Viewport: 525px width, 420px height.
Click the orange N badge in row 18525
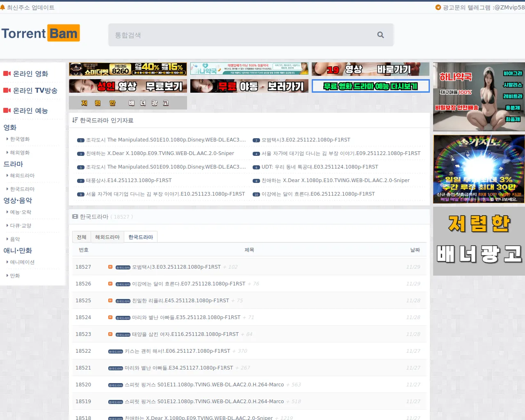(110, 301)
